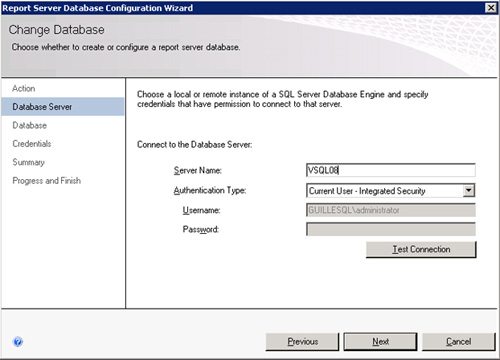The image size is (500, 360).
Task: Open help via the blue question mark icon
Action: coord(18,342)
